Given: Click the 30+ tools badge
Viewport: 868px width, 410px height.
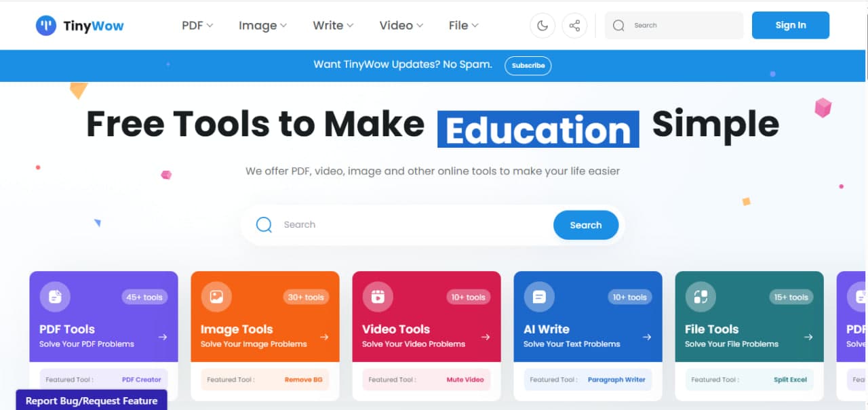Looking at the screenshot, I should point(306,297).
